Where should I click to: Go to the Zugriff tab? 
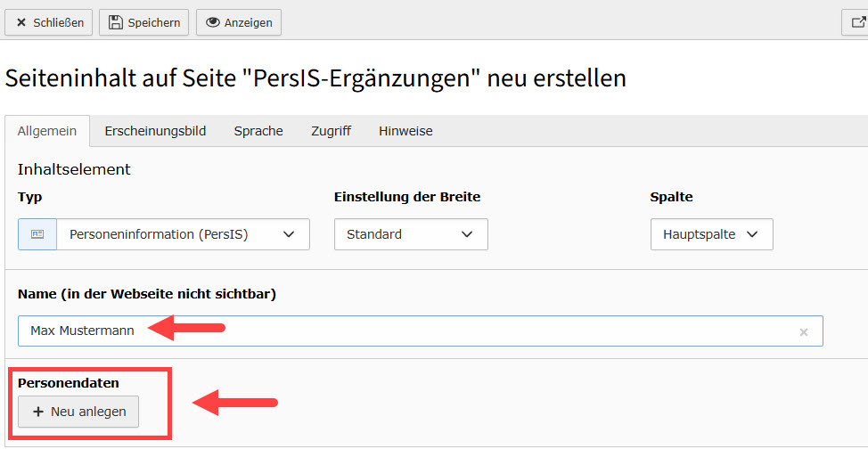click(x=331, y=131)
